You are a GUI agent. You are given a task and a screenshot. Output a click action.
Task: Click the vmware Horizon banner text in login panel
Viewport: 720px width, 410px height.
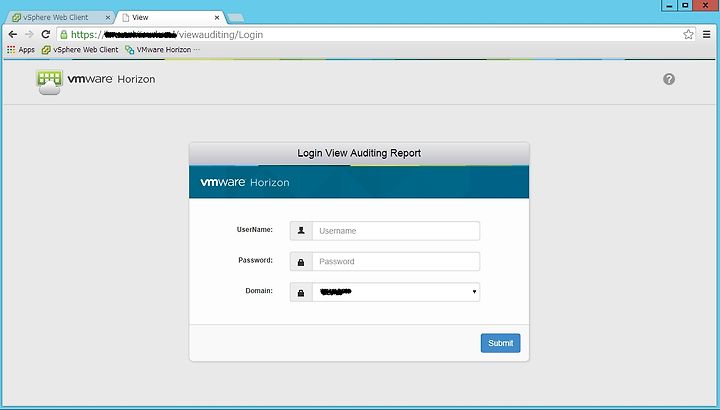point(245,182)
